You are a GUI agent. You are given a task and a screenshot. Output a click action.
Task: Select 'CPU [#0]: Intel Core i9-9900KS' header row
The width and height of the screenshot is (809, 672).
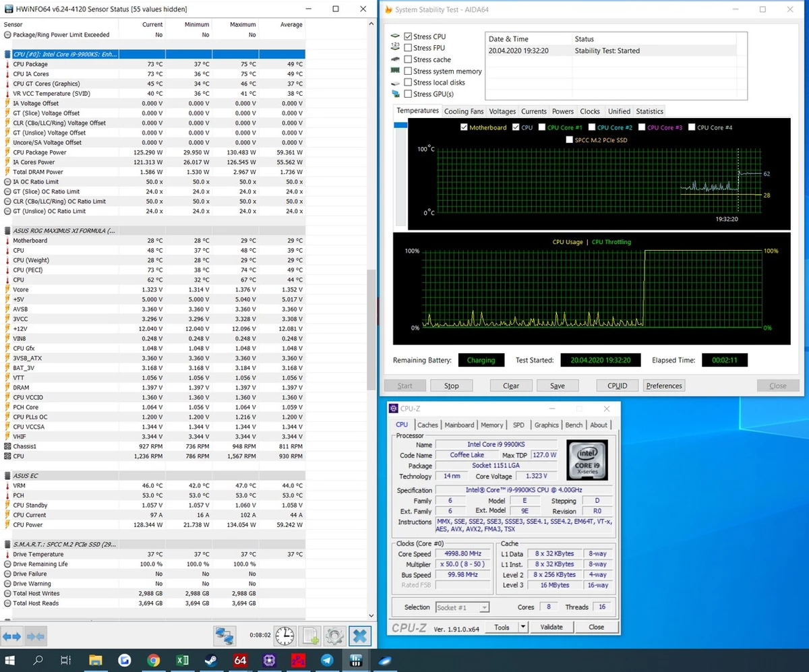point(154,54)
